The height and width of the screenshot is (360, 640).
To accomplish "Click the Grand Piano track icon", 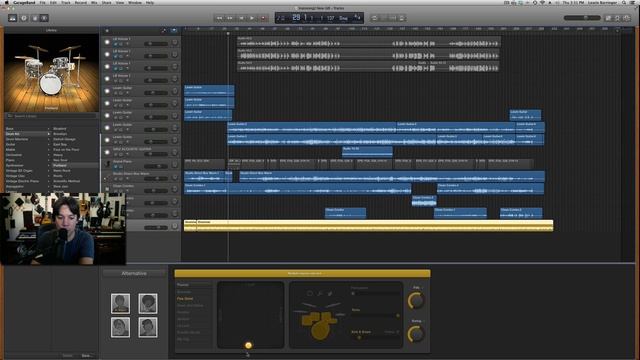I will pyautogui.click(x=107, y=164).
